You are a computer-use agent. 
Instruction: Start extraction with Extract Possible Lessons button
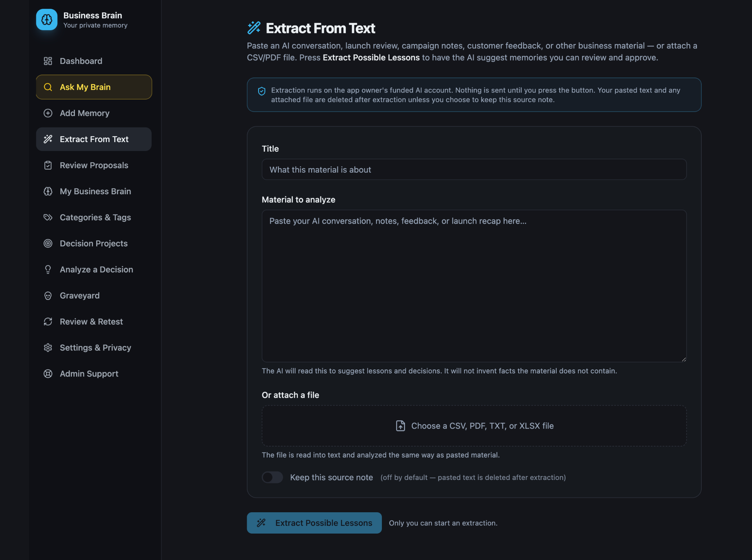pos(314,523)
